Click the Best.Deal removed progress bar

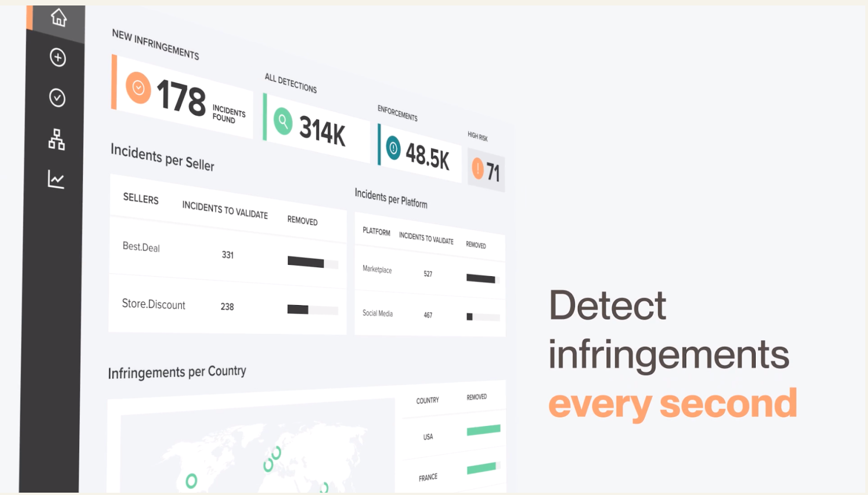click(312, 262)
